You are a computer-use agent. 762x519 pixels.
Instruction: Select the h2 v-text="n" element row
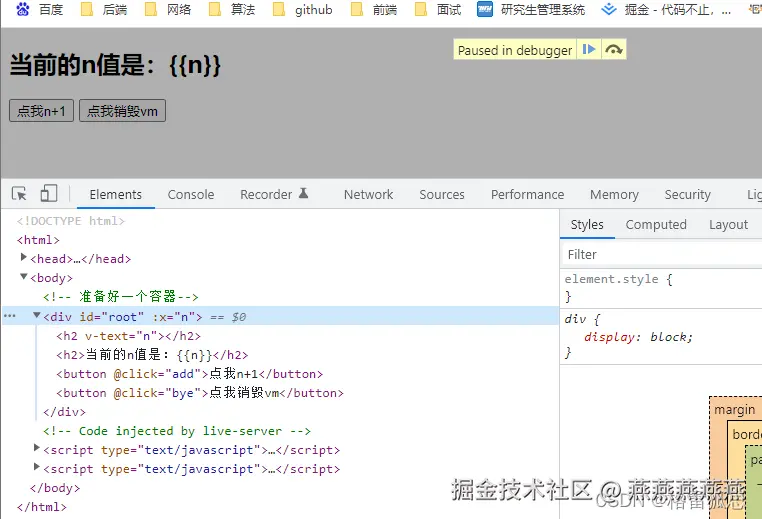click(128, 336)
